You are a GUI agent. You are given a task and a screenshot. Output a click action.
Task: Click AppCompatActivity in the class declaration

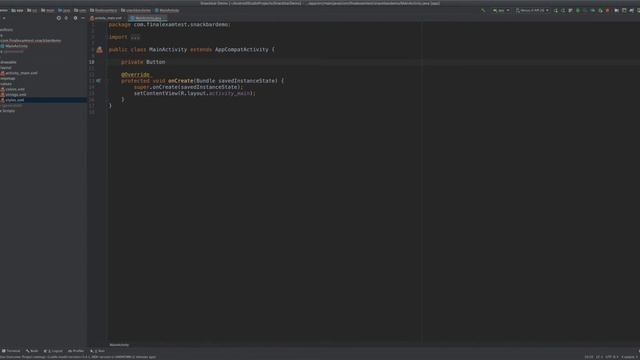coord(242,50)
